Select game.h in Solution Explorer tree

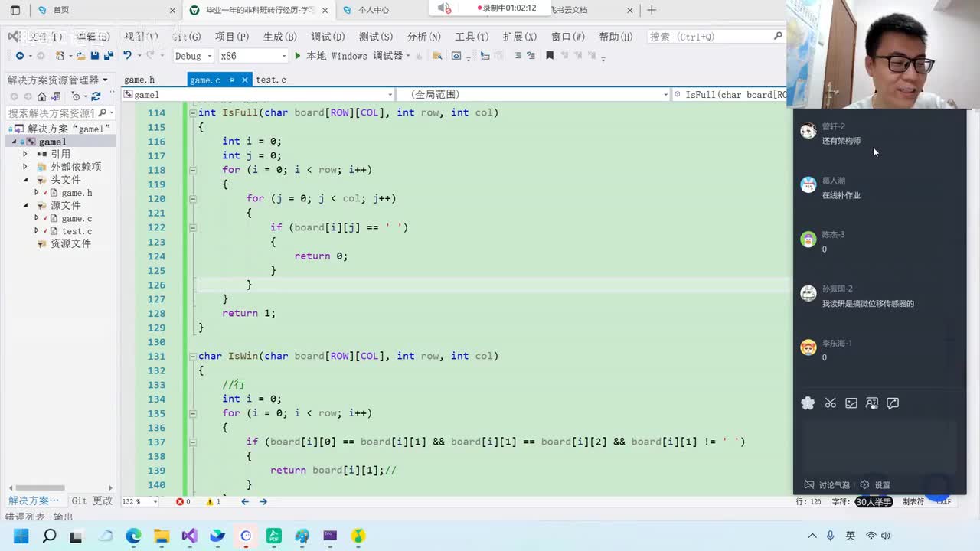coord(77,193)
